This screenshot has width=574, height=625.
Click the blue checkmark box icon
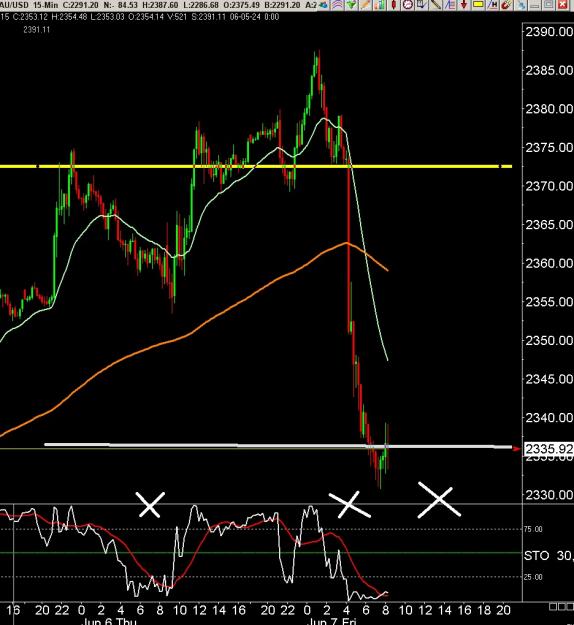(422, 5)
